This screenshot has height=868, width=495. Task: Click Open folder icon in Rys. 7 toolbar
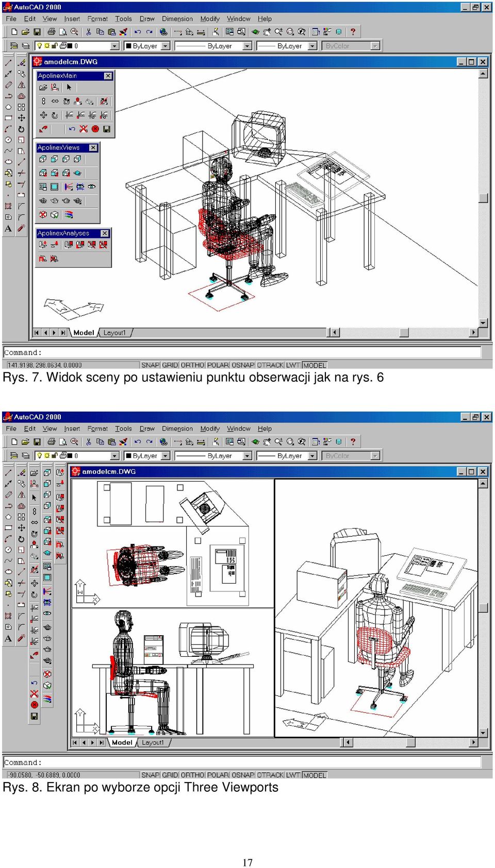(x=25, y=32)
